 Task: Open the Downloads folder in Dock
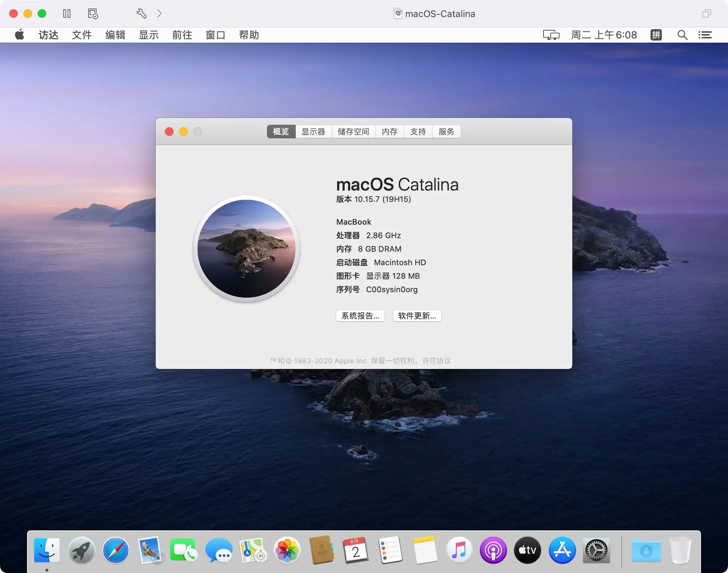pyautogui.click(x=646, y=550)
